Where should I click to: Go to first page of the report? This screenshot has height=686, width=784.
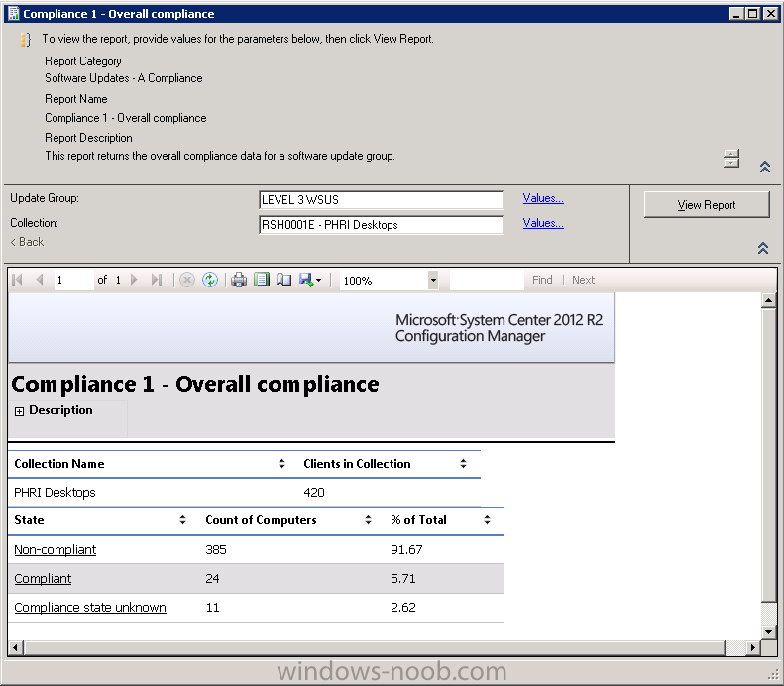point(17,280)
